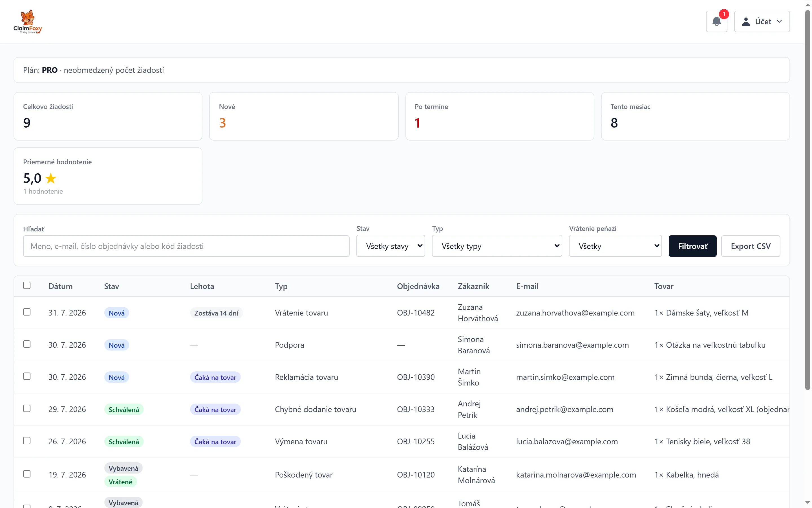Open the Vrátenie peňazí 'Všetky' dropdown
Screen dimensions: 812x508
pyautogui.click(x=615, y=246)
